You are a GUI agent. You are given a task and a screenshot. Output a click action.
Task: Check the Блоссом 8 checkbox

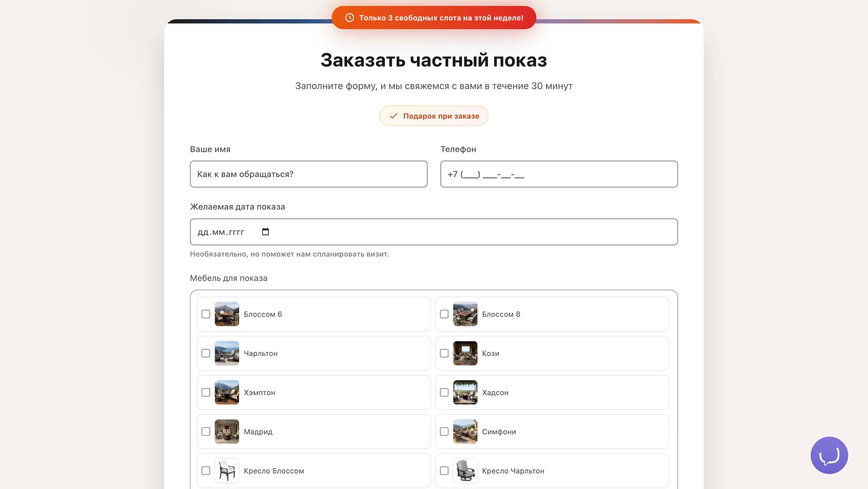(444, 314)
